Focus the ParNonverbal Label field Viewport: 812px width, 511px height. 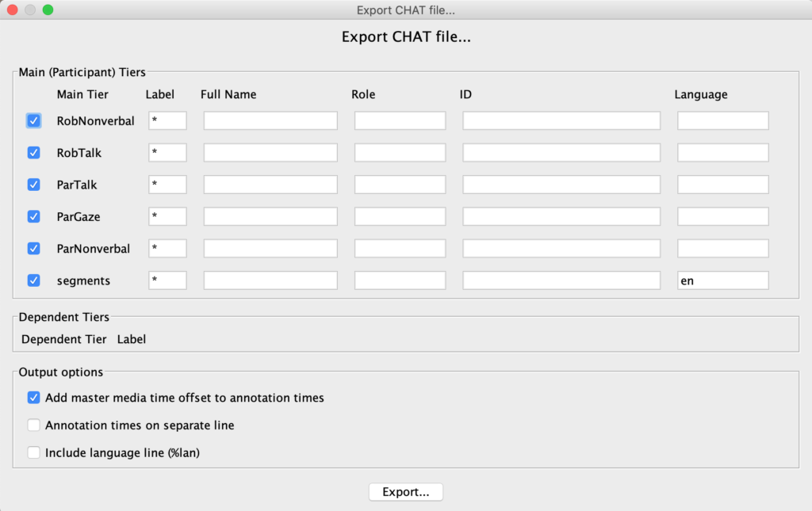(x=167, y=248)
